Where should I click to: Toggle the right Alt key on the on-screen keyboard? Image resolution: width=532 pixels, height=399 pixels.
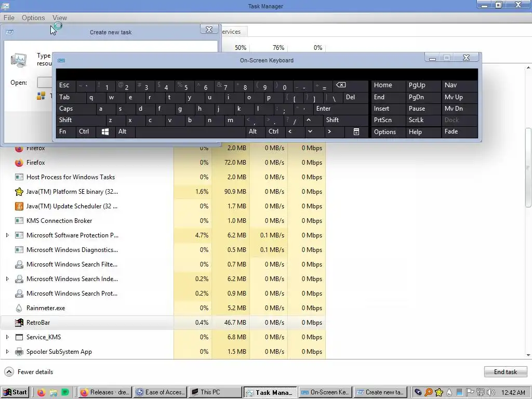click(255, 131)
